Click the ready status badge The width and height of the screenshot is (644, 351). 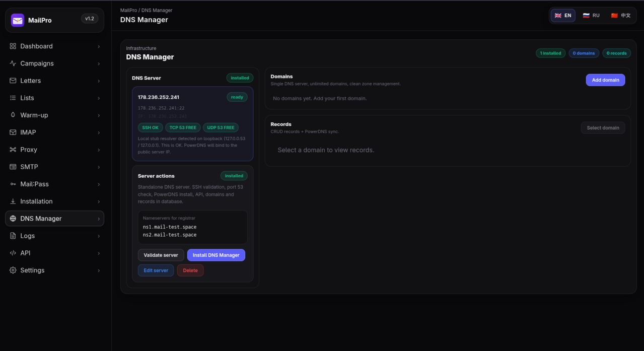(x=237, y=97)
